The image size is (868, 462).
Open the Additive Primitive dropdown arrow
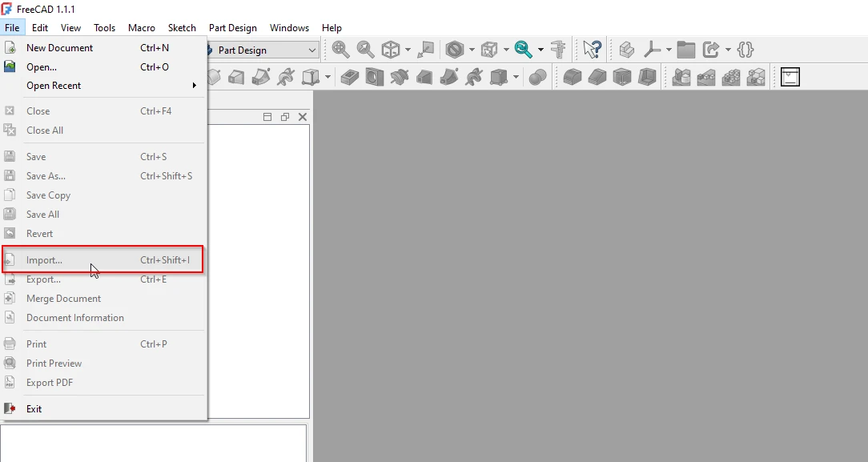coord(328,77)
